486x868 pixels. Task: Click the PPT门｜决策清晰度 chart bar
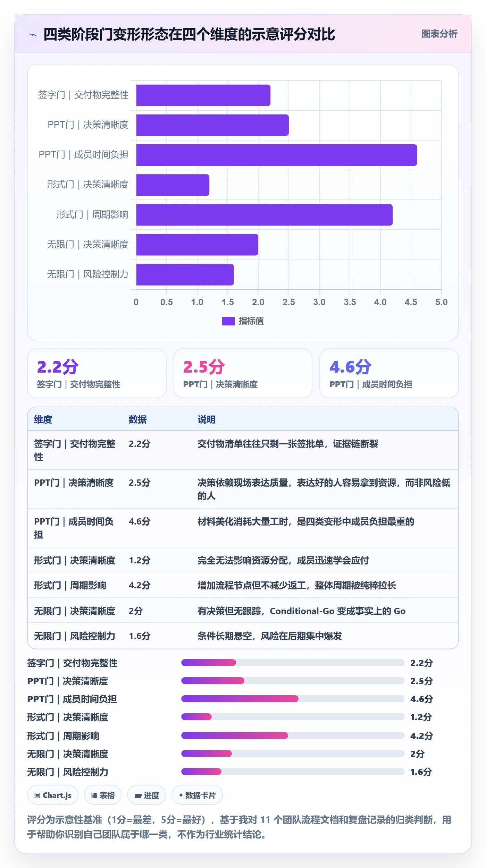[x=212, y=125]
